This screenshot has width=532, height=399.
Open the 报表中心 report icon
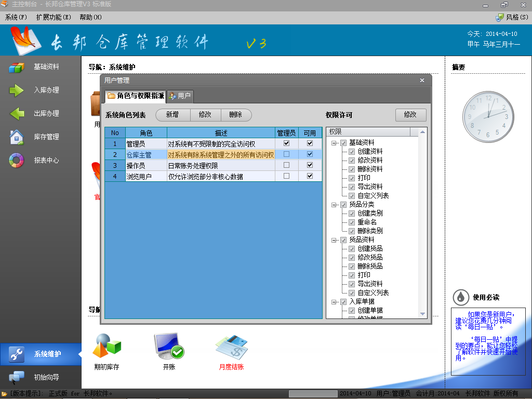pyautogui.click(x=17, y=161)
